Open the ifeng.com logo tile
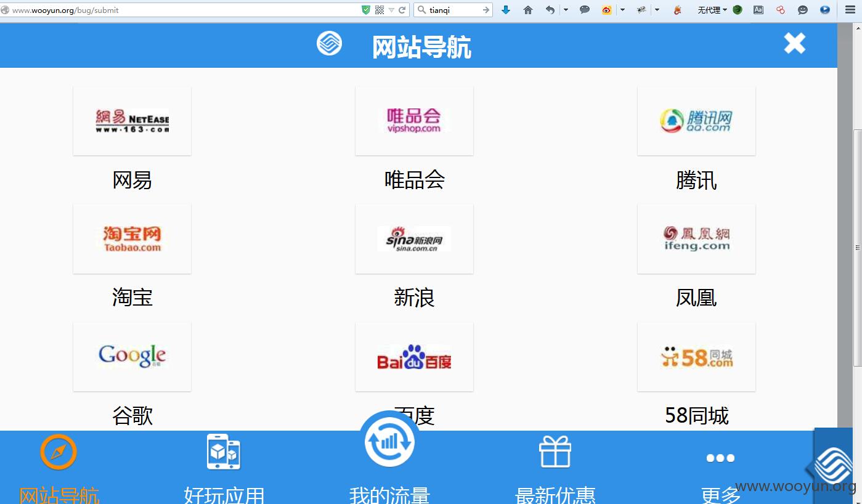The height and width of the screenshot is (504, 862). point(696,239)
